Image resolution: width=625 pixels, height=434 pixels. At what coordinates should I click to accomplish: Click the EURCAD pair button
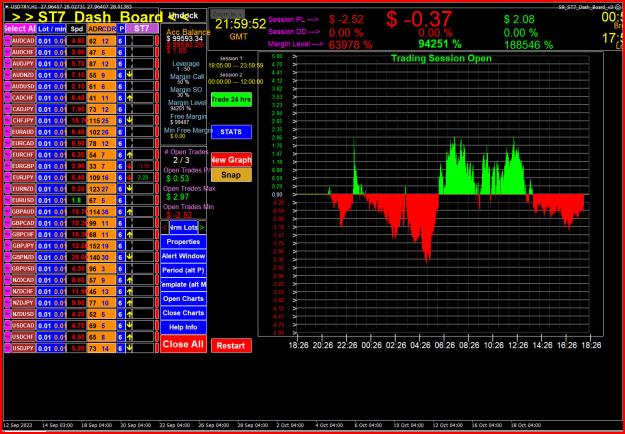23,143
